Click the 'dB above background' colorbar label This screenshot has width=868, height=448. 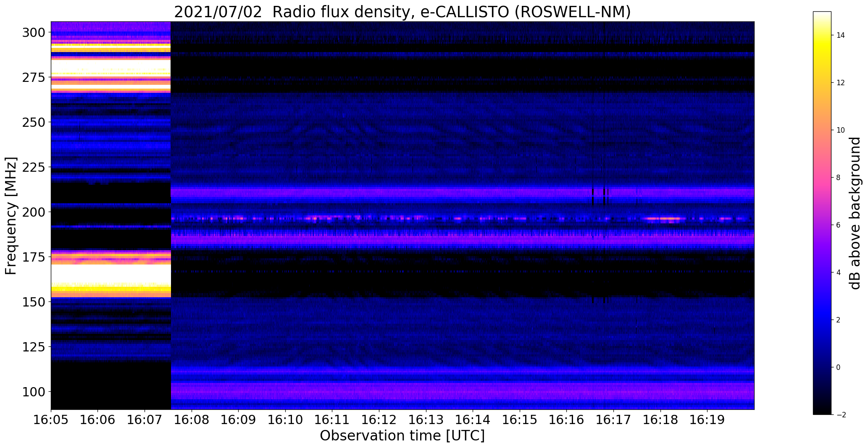point(855,213)
